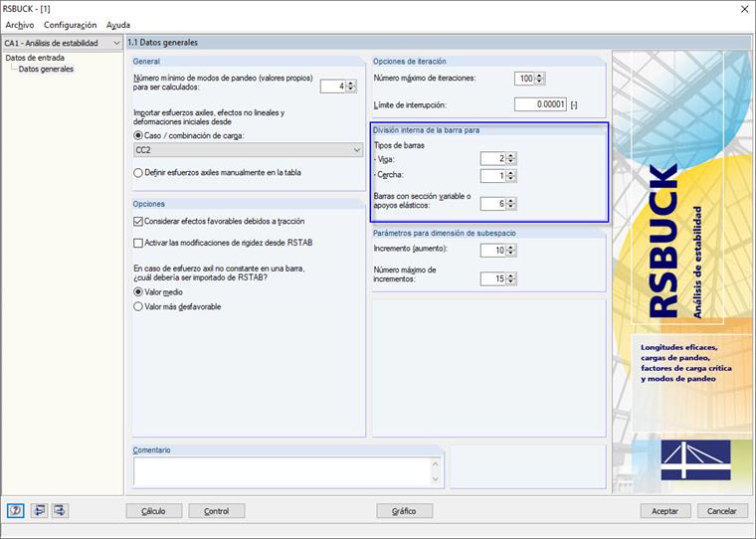Click the Gráfico button
This screenshot has height=539, width=756.
(405, 511)
